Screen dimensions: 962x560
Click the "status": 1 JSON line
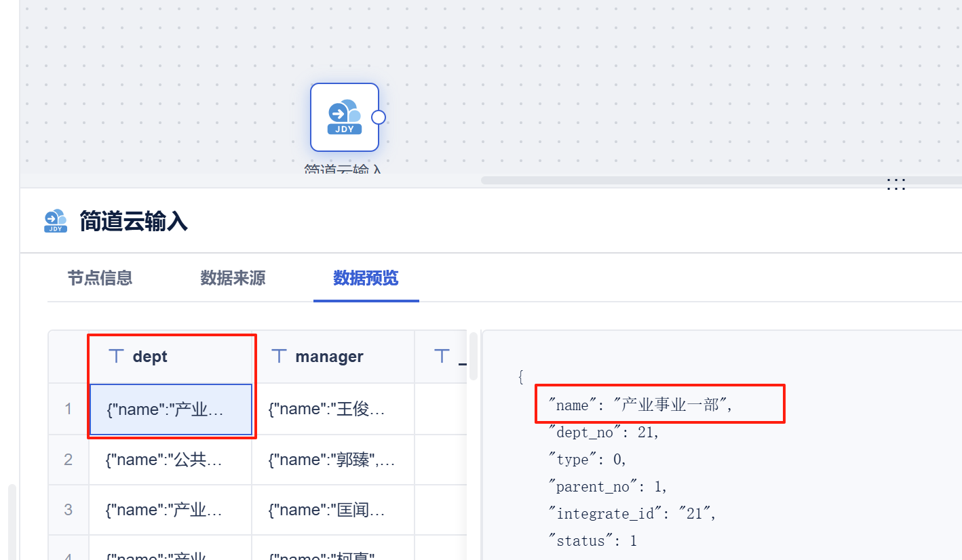point(592,541)
